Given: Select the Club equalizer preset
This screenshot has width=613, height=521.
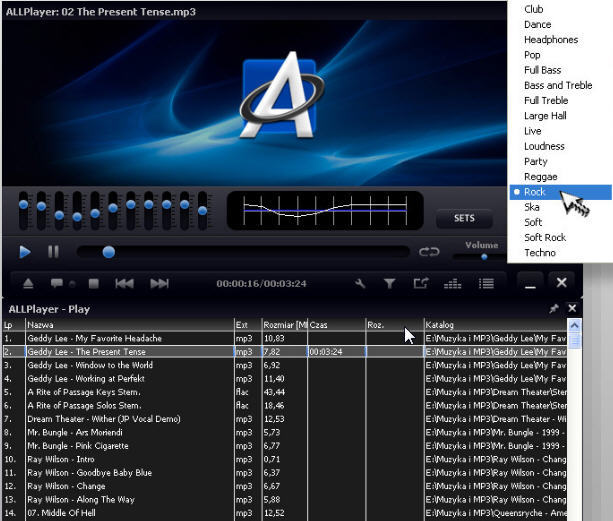Looking at the screenshot, I should pyautogui.click(x=534, y=9).
